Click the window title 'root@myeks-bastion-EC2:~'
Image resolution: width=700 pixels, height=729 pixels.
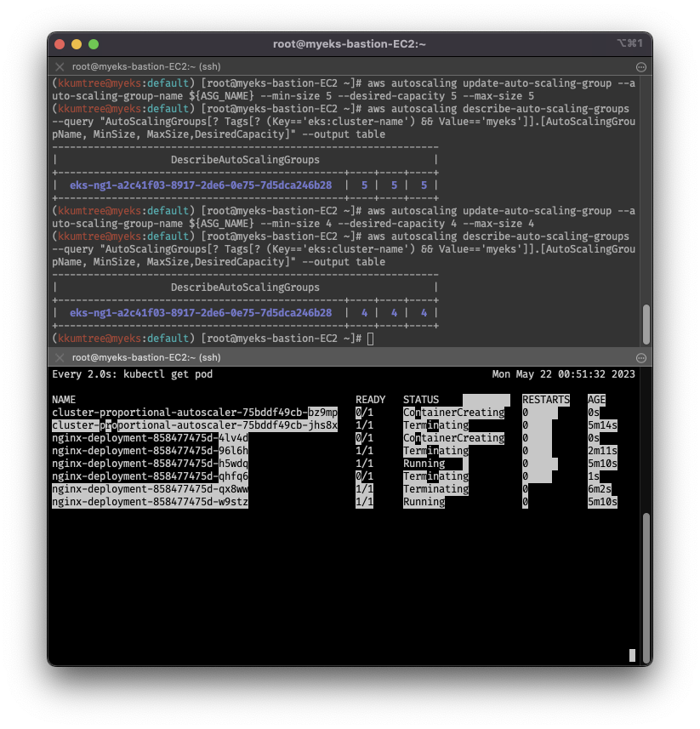pos(350,44)
